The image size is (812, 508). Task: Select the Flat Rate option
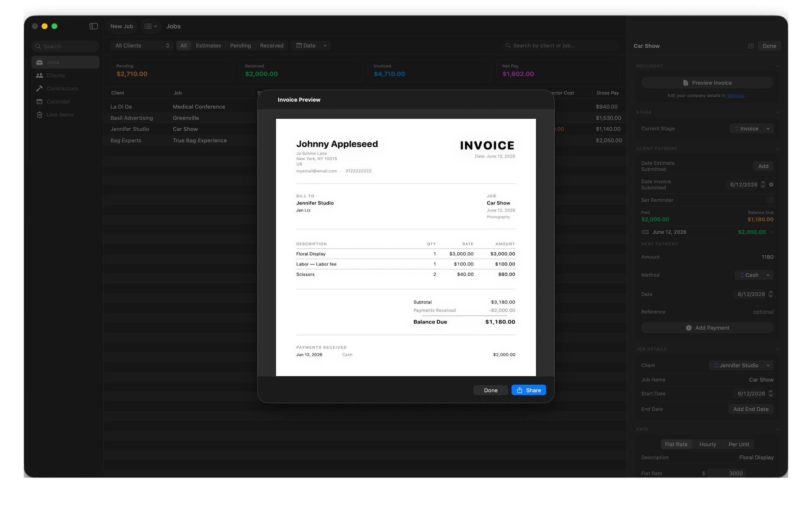coord(676,444)
